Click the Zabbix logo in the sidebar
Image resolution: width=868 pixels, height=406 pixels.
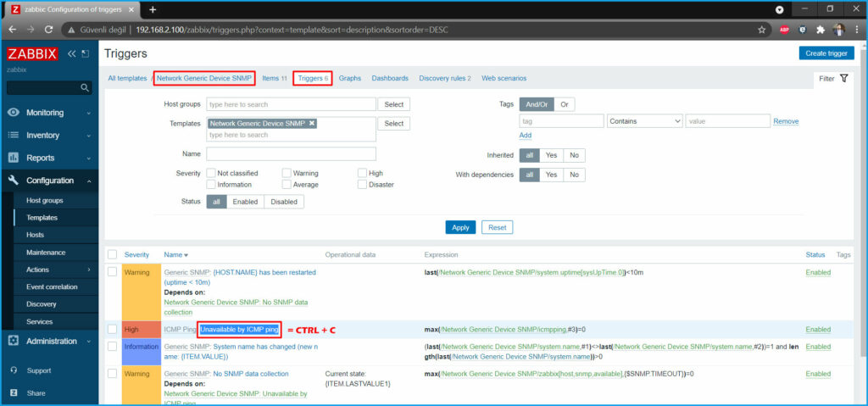point(33,53)
